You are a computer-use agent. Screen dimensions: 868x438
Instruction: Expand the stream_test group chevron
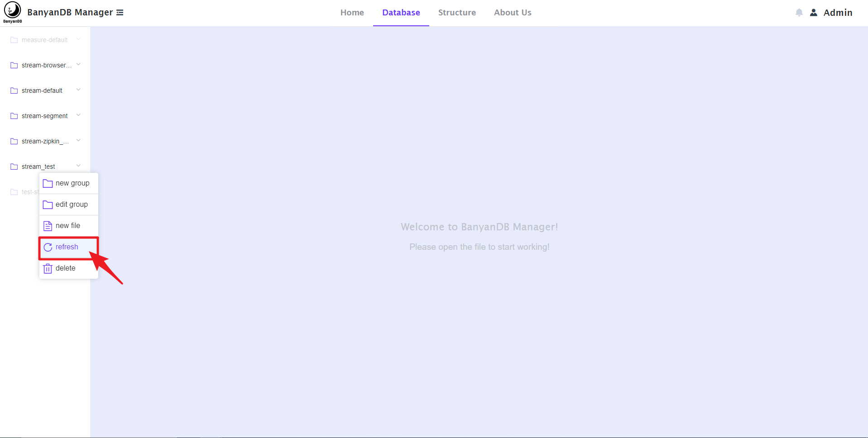pyautogui.click(x=78, y=166)
